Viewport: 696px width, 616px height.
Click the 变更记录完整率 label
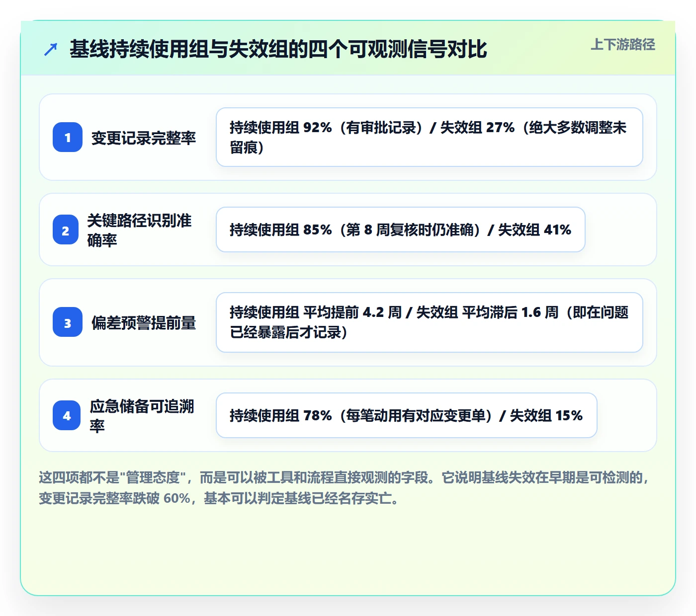144,138
